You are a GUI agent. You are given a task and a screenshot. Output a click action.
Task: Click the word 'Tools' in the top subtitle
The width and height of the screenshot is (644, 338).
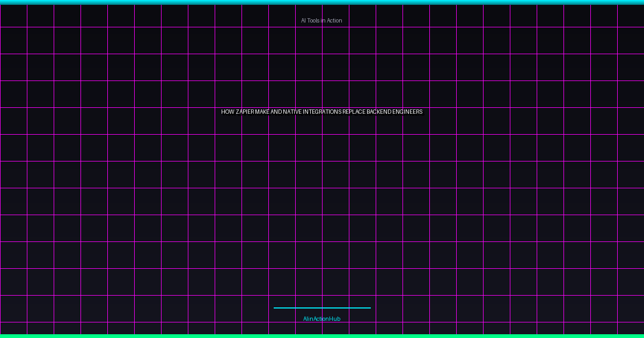313,20
